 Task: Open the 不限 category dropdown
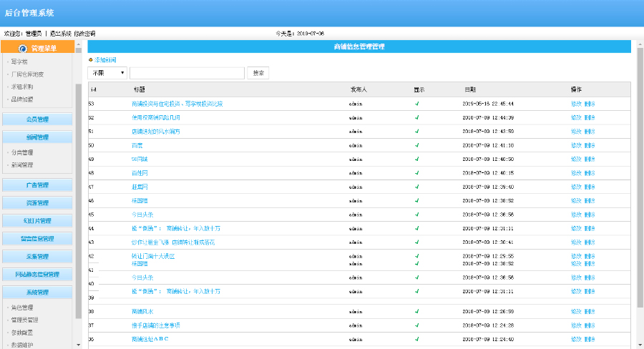pos(107,73)
